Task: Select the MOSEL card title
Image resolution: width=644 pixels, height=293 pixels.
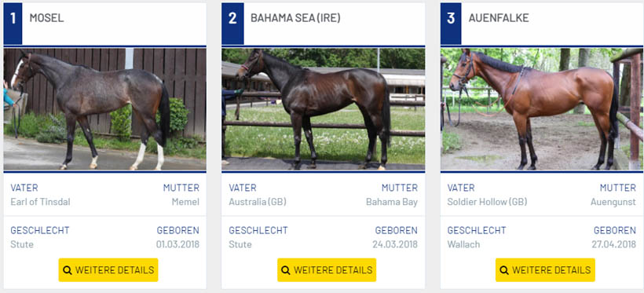Action: 47,18
